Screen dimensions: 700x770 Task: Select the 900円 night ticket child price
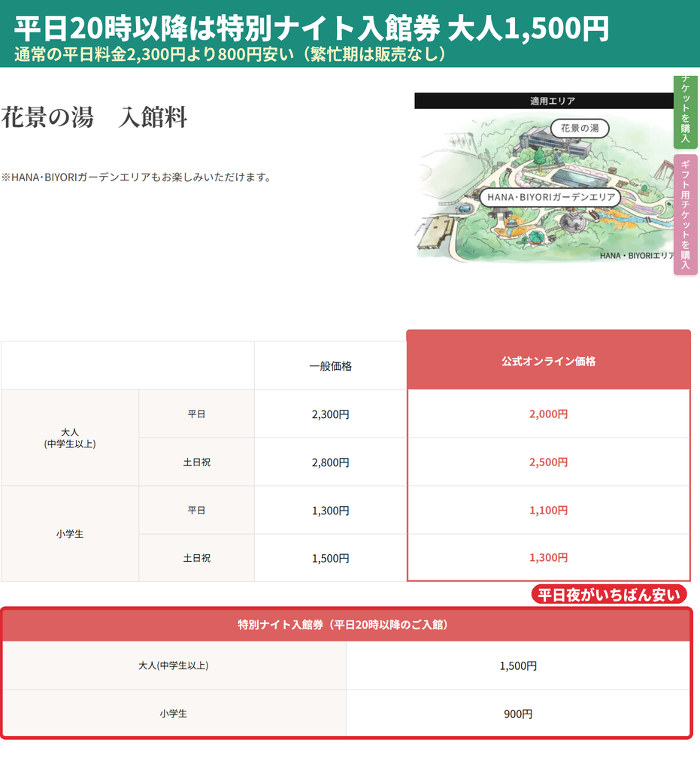(518, 714)
